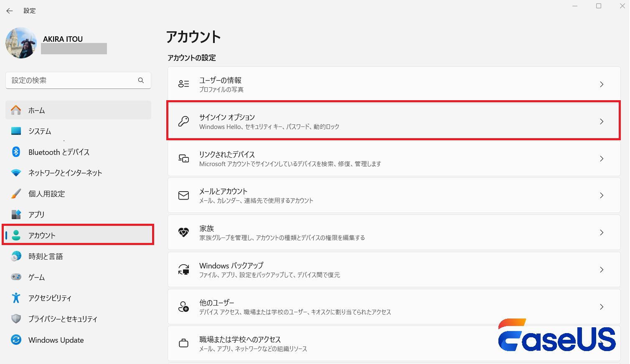The width and height of the screenshot is (630, 364).
Task: Click chevron for リンクされたデバイス
Action: pos(602,159)
